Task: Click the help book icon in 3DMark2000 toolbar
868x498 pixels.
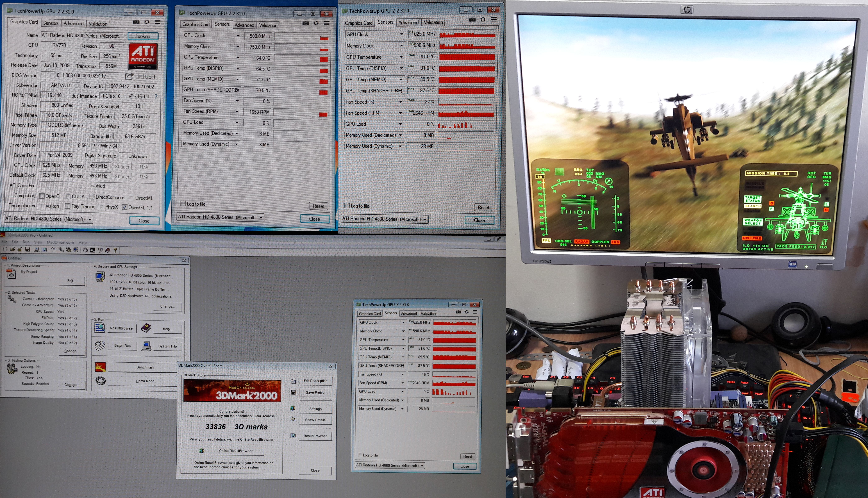Action: tap(108, 250)
